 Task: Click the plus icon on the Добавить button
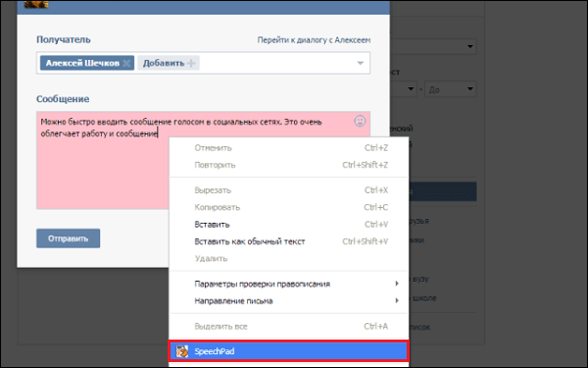[191, 63]
